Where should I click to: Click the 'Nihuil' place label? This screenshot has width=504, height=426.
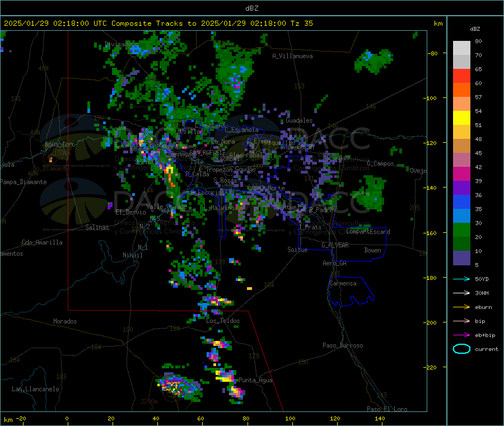132,255
